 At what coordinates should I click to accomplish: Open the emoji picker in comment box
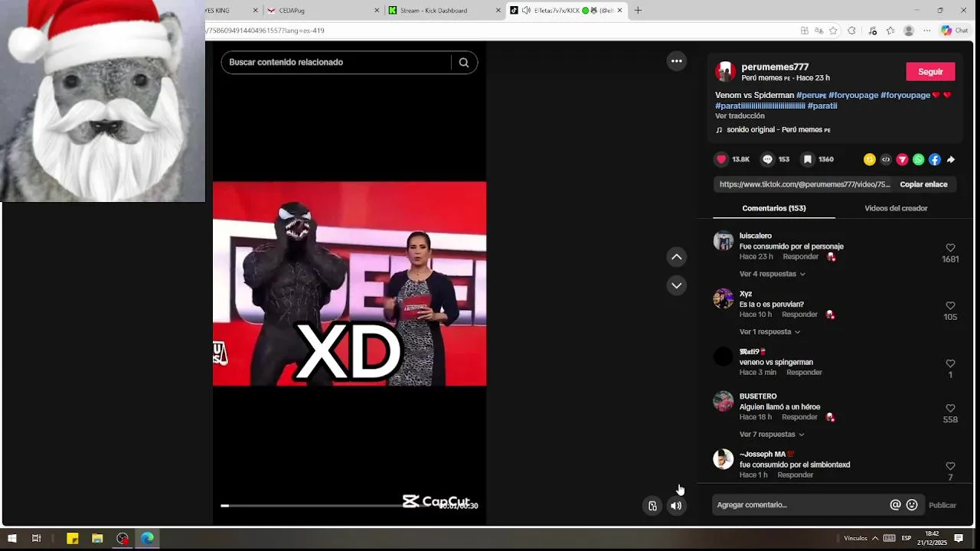point(912,505)
